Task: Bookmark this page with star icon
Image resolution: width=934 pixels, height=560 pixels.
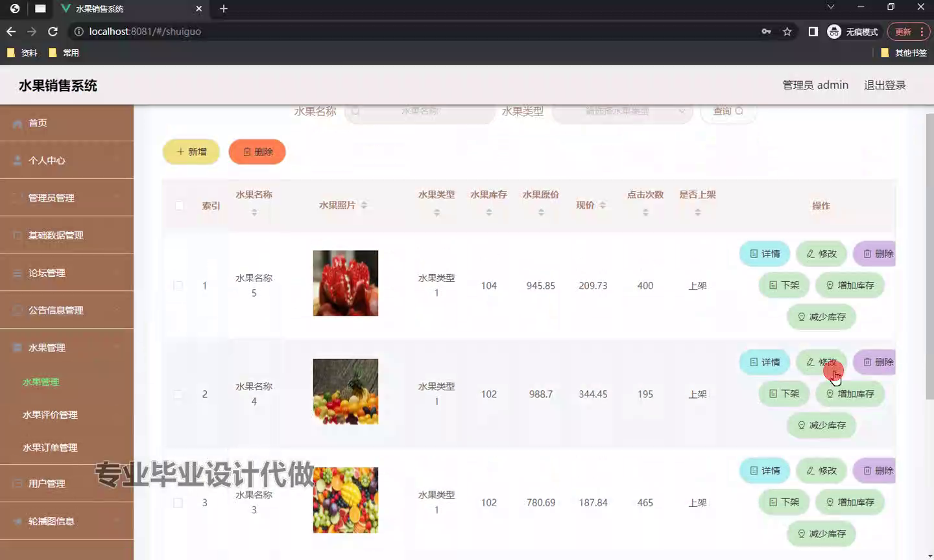Action: coord(787,31)
